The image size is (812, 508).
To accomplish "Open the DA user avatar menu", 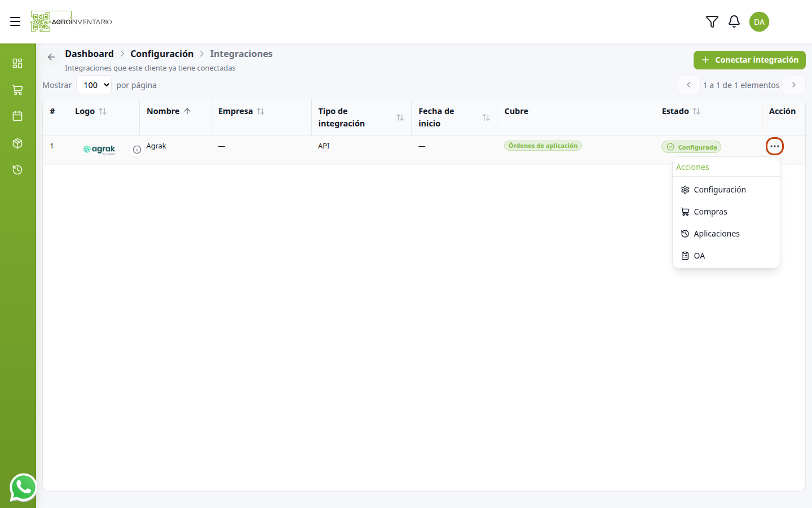I will 759,21.
